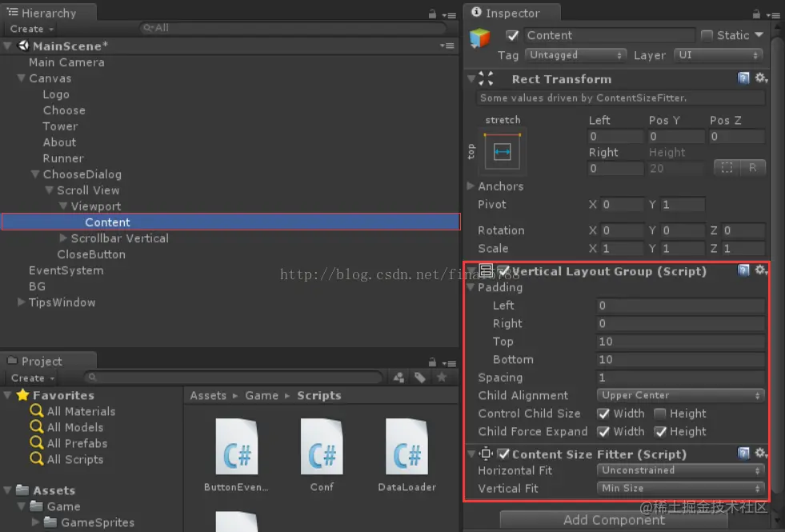785x532 pixels.
Task: Open the Tag dropdown showing Untagged
Action: [575, 55]
